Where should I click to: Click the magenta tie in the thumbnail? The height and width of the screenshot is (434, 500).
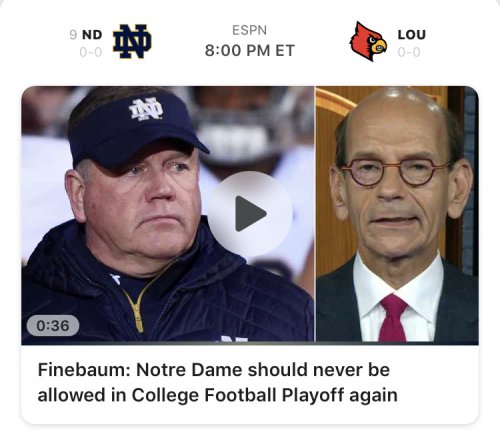click(x=393, y=318)
